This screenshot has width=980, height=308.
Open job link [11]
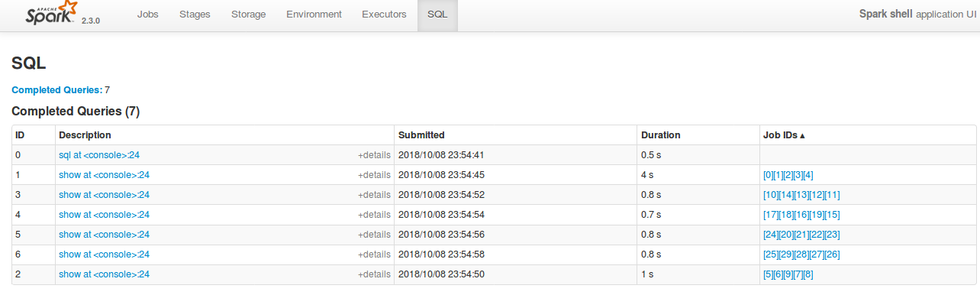[832, 195]
